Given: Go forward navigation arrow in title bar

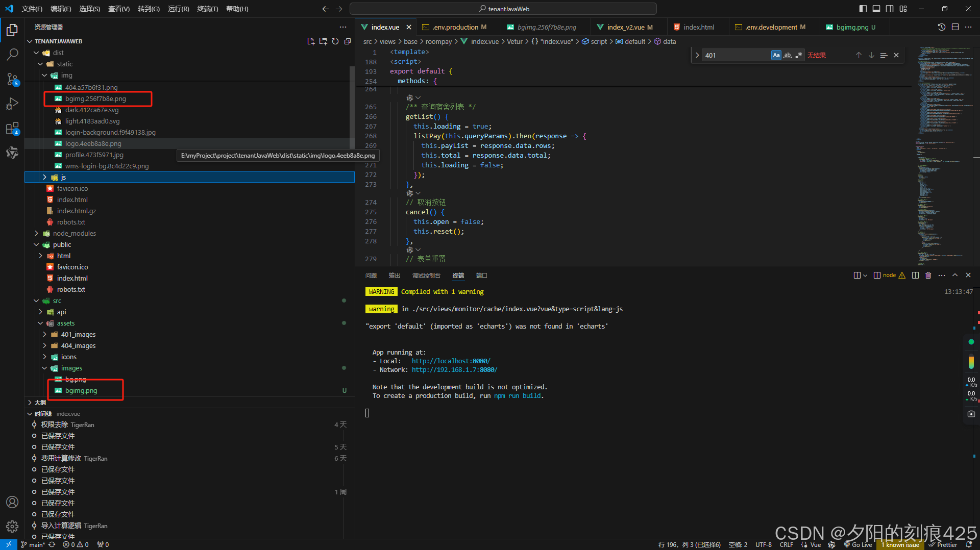Looking at the screenshot, I should [x=339, y=9].
